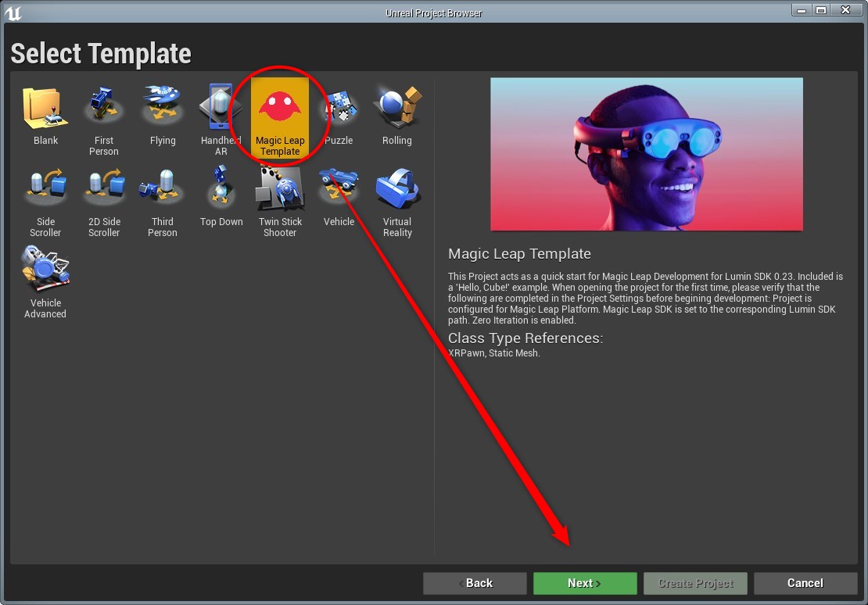Click the Class Type References heading
This screenshot has width=868, height=605.
pos(525,338)
